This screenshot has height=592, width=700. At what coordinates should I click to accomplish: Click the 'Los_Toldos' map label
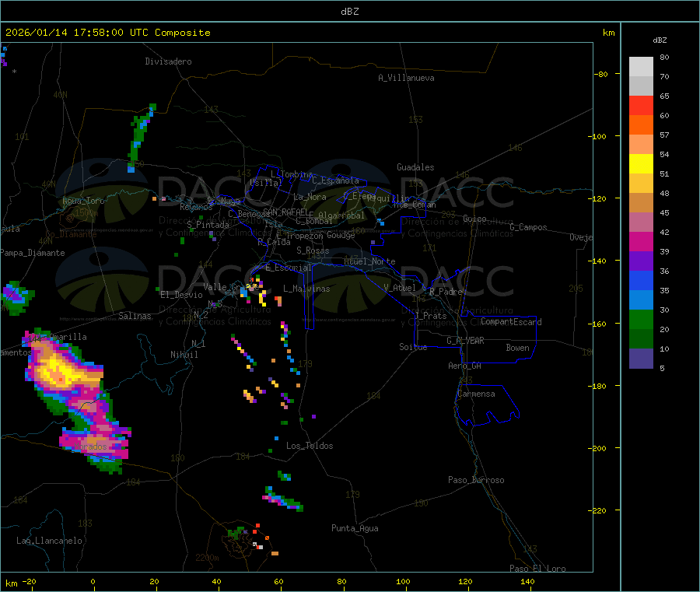[310, 446]
